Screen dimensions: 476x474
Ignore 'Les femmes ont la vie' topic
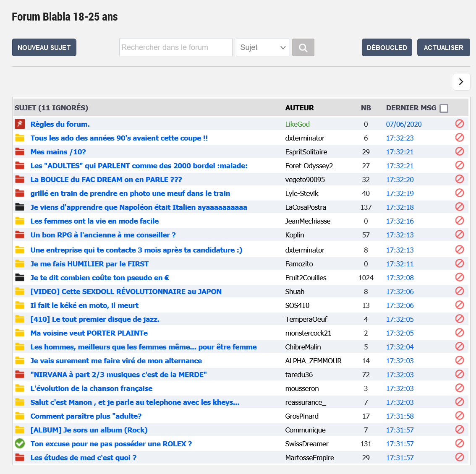[x=459, y=220]
